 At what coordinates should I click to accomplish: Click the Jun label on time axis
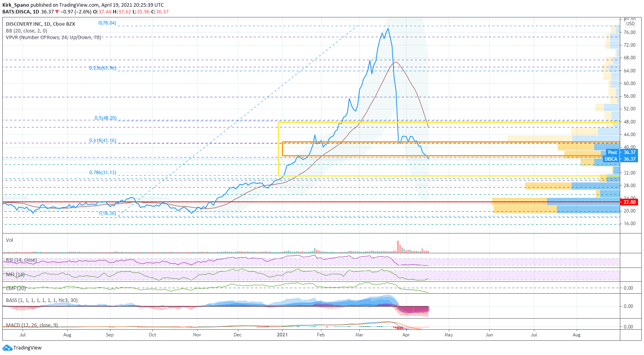(489, 335)
